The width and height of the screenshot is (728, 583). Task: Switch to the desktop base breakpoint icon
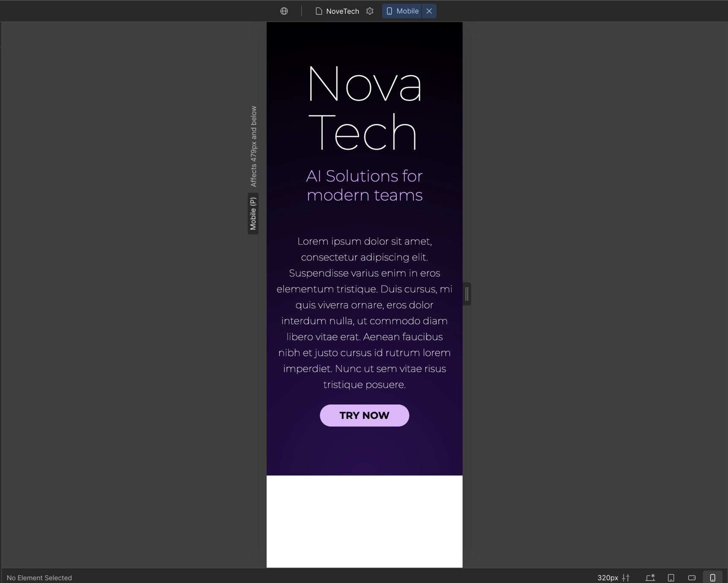click(650, 577)
